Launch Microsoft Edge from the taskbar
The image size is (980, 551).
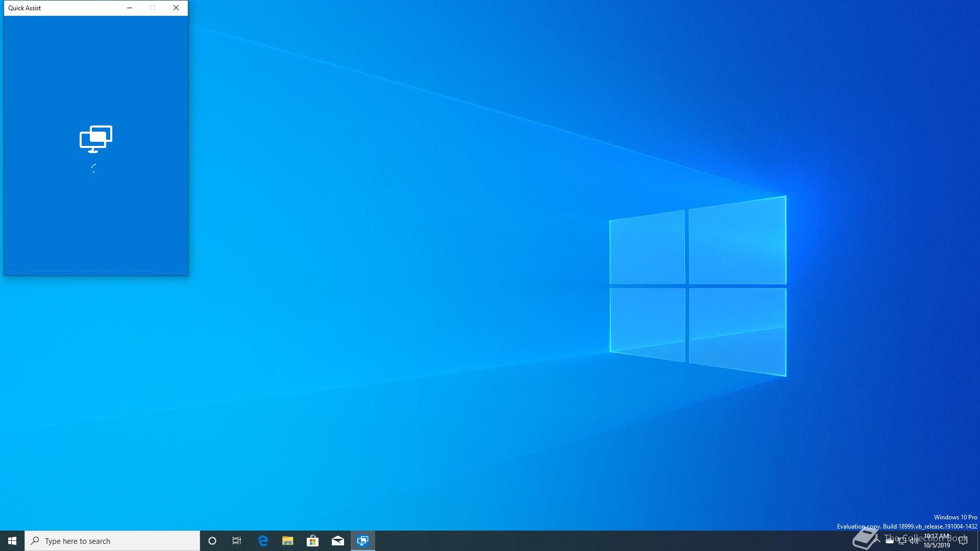tap(263, 541)
